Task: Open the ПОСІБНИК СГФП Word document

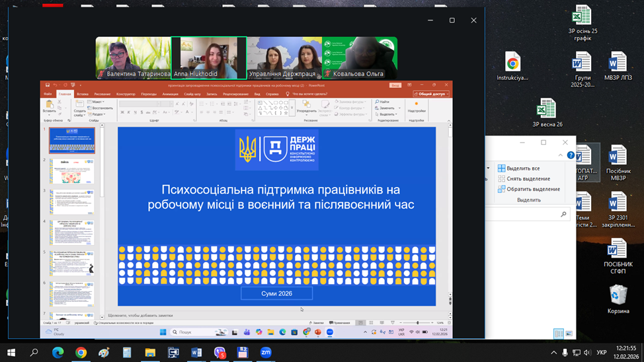Action: pos(618,254)
